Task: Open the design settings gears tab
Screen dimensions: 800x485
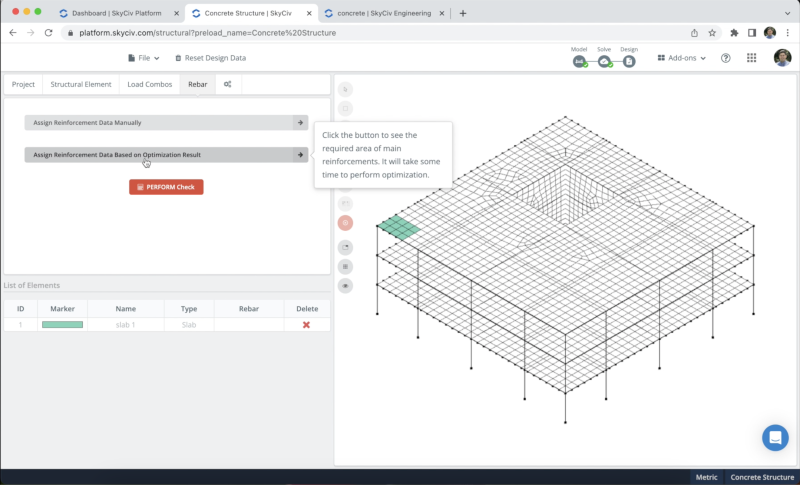Action: click(x=228, y=84)
